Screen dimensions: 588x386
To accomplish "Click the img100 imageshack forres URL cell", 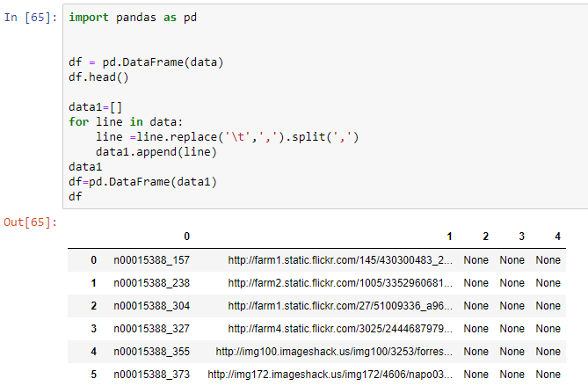I will coord(334,352).
